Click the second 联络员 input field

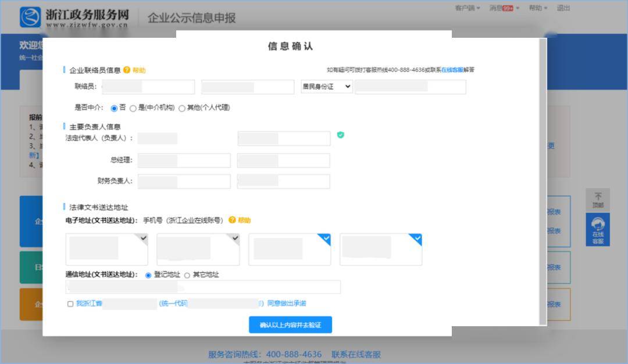(248, 87)
